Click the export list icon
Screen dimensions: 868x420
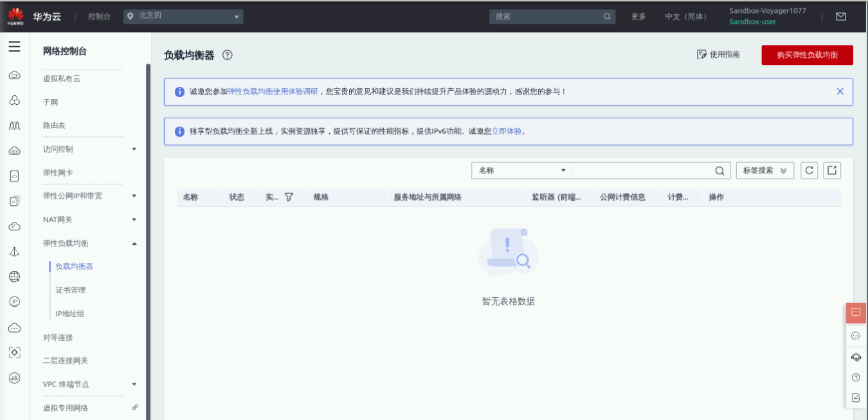click(x=832, y=170)
